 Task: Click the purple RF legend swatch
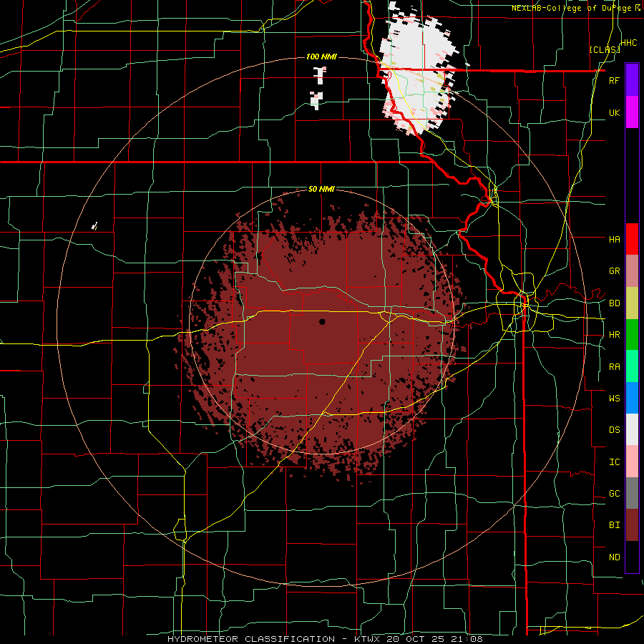tap(632, 80)
